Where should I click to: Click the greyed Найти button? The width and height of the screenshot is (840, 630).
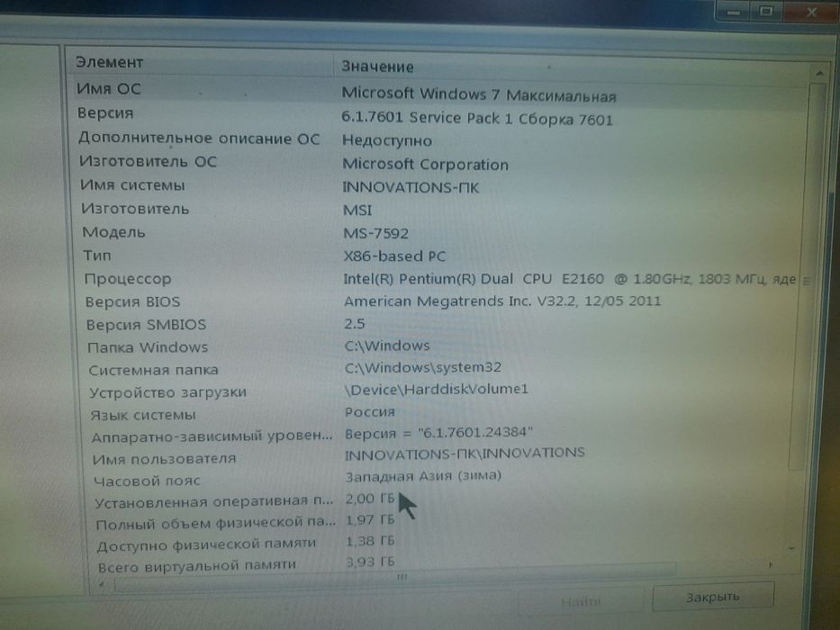point(581,601)
